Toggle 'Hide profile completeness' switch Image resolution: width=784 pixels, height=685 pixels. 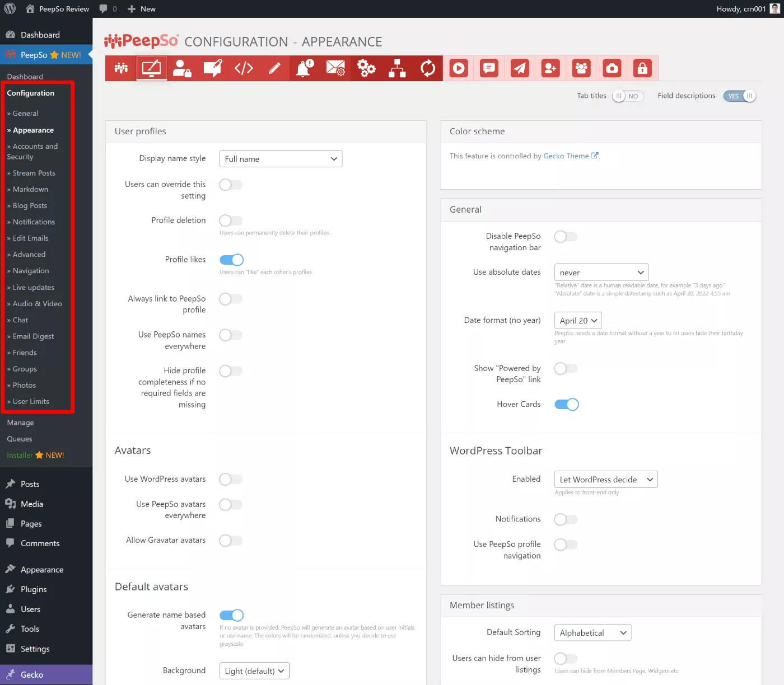point(231,371)
